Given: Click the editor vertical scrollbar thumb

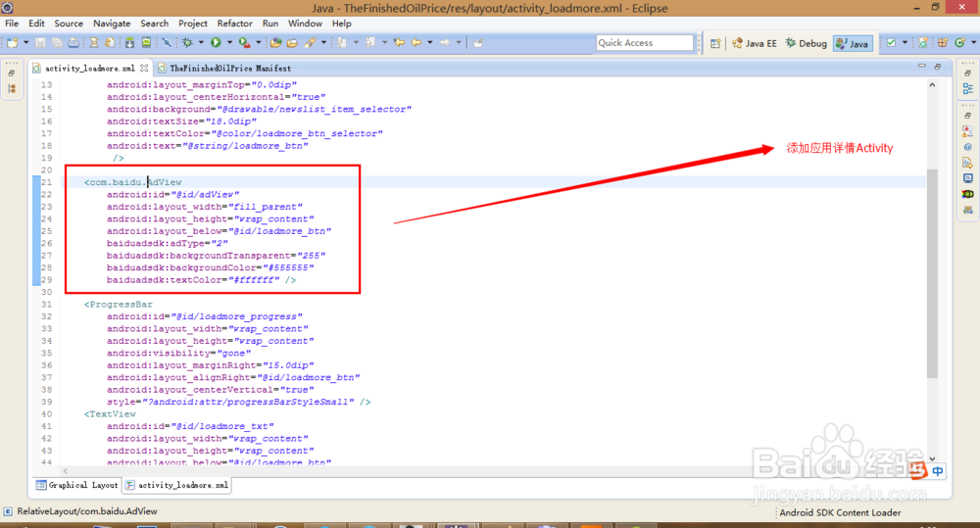Looking at the screenshot, I should [932, 273].
